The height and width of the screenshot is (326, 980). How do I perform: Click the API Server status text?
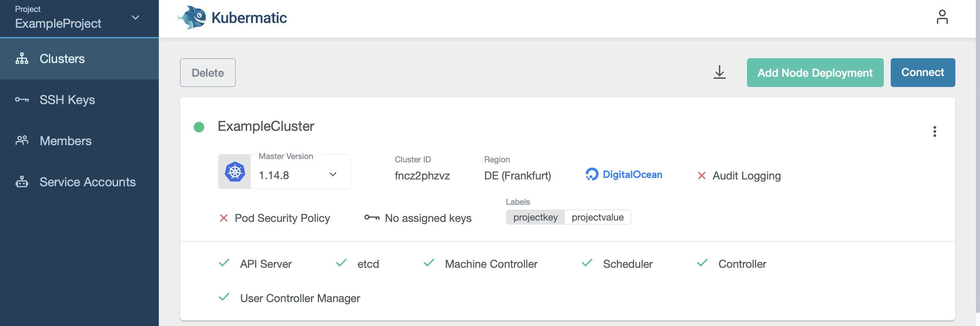tap(266, 264)
